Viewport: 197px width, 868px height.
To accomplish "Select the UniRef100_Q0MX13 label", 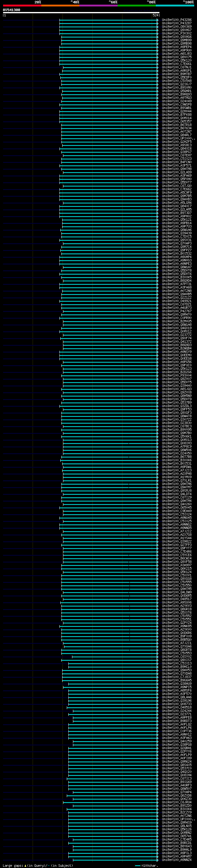I will click(176, 440).
